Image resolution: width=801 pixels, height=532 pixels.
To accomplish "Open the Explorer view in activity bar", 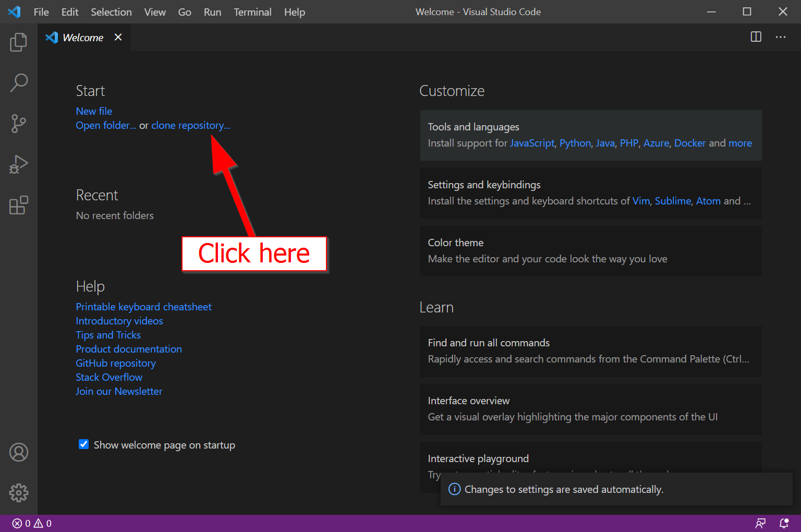I will tap(18, 42).
